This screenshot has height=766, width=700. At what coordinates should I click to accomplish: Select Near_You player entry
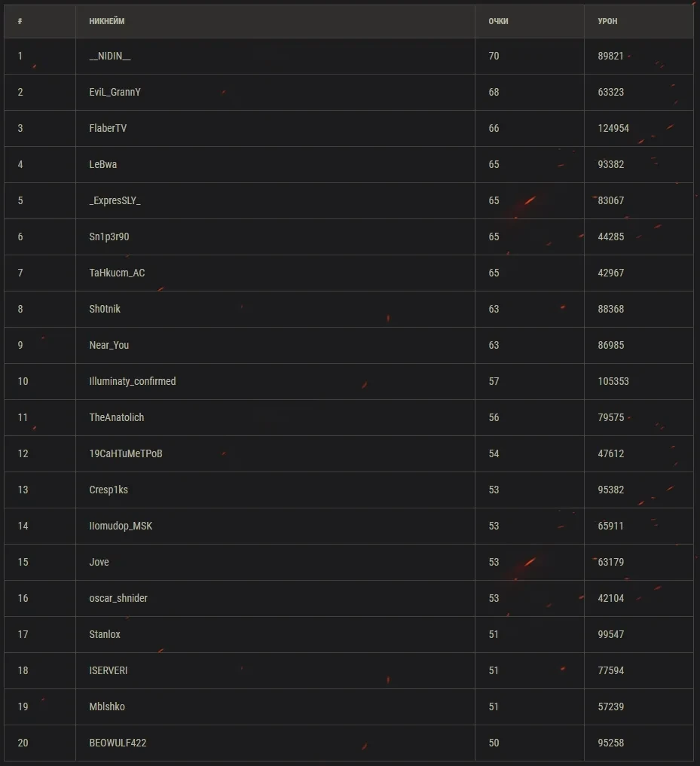109,346
